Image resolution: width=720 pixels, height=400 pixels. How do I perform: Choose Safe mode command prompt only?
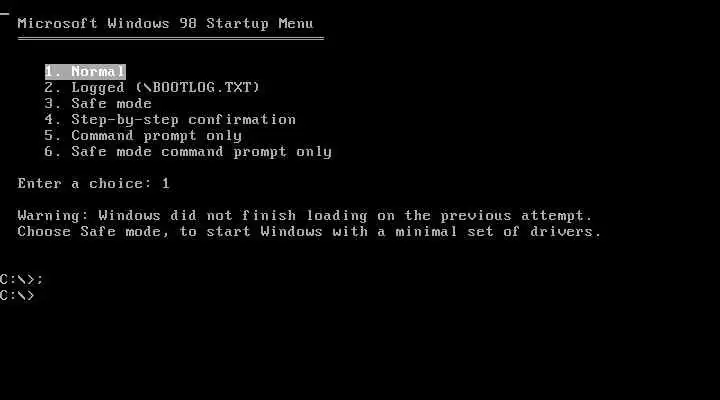point(188,152)
